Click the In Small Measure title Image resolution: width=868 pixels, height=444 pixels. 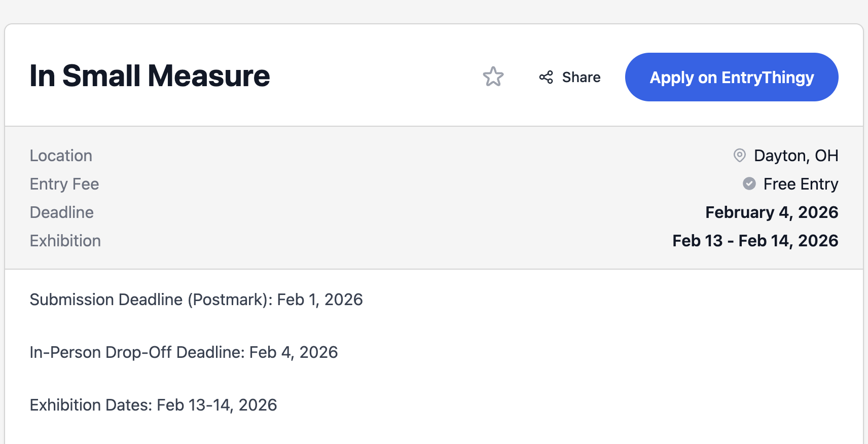(150, 76)
